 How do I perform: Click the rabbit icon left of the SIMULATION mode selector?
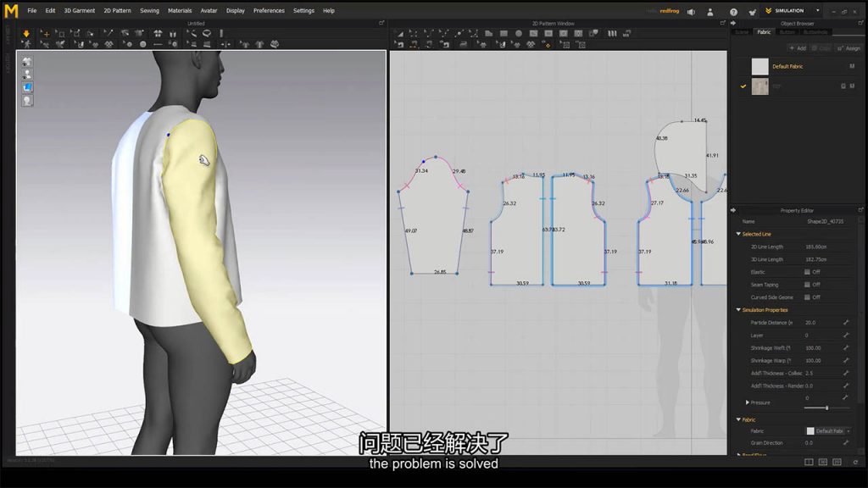coord(753,12)
